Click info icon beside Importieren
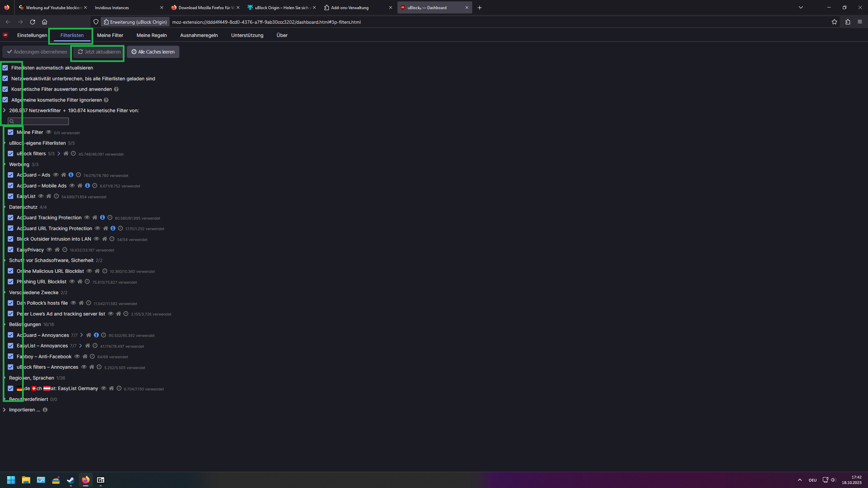This screenshot has width=868, height=488. pyautogui.click(x=45, y=410)
